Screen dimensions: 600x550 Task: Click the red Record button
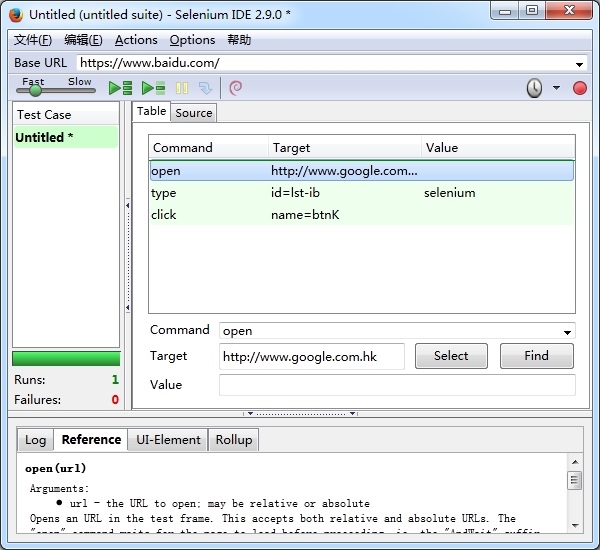[580, 88]
